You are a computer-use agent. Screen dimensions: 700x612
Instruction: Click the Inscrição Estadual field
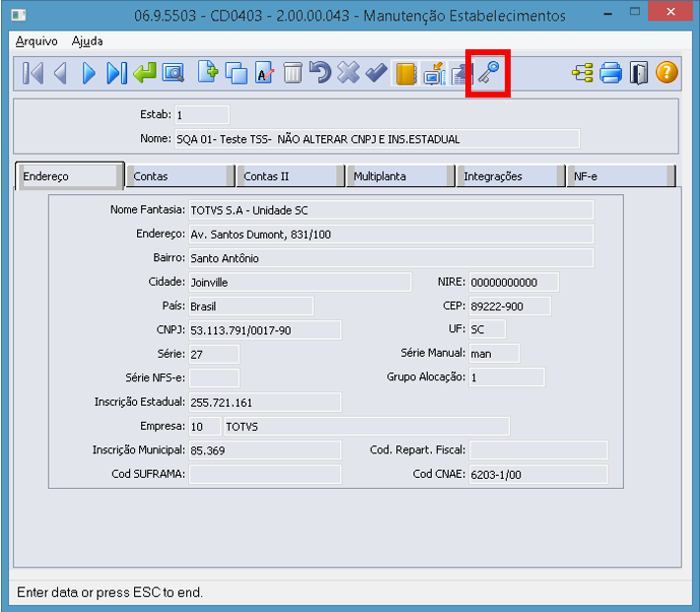pos(265,402)
